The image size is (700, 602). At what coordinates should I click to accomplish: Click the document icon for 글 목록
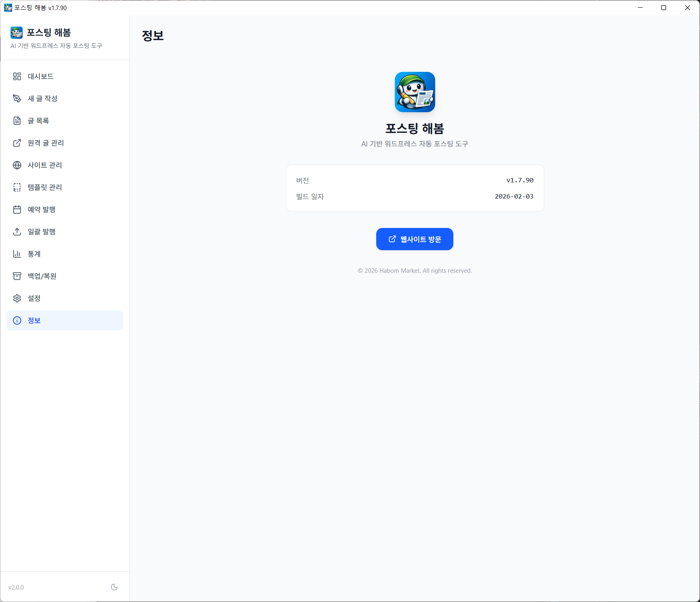click(17, 121)
